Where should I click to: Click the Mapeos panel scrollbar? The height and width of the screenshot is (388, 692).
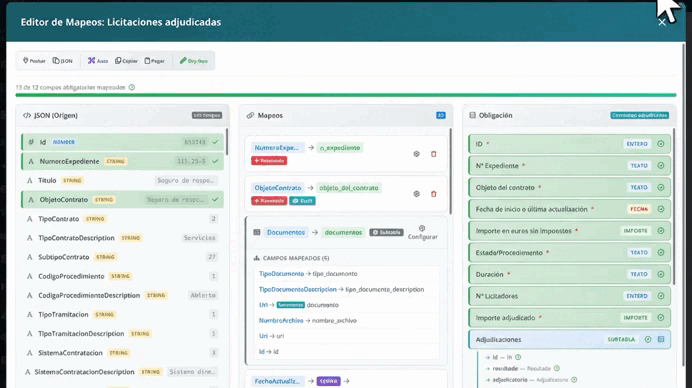click(x=451, y=171)
